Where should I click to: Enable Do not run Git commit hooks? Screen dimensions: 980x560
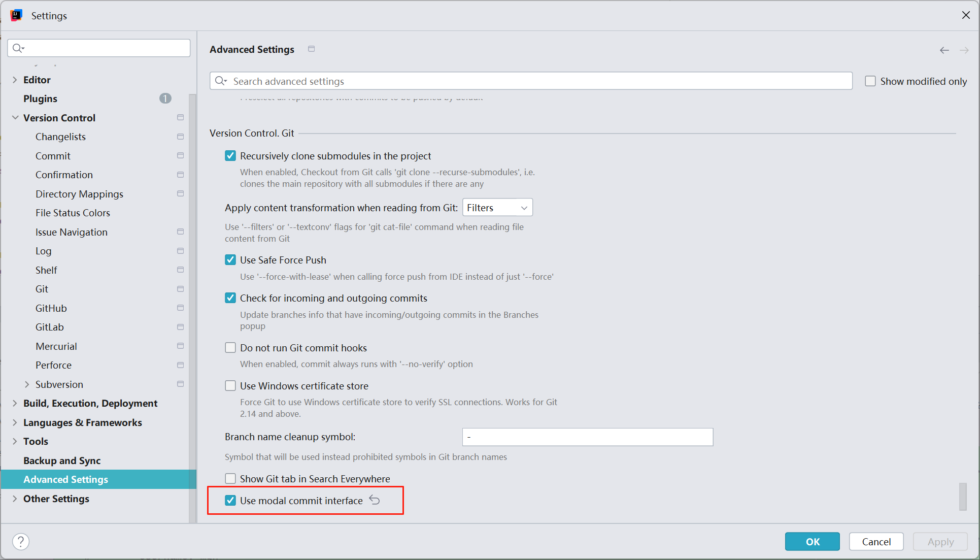230,348
